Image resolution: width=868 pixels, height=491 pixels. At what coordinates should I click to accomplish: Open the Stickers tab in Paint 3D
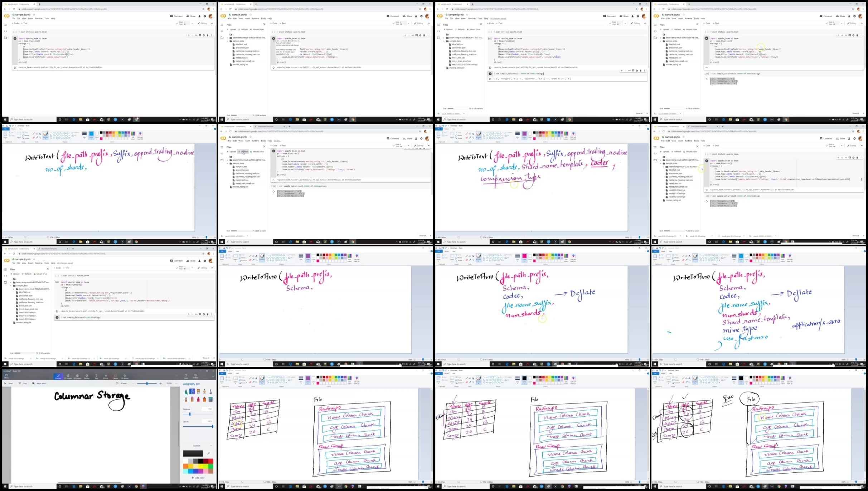(87, 377)
